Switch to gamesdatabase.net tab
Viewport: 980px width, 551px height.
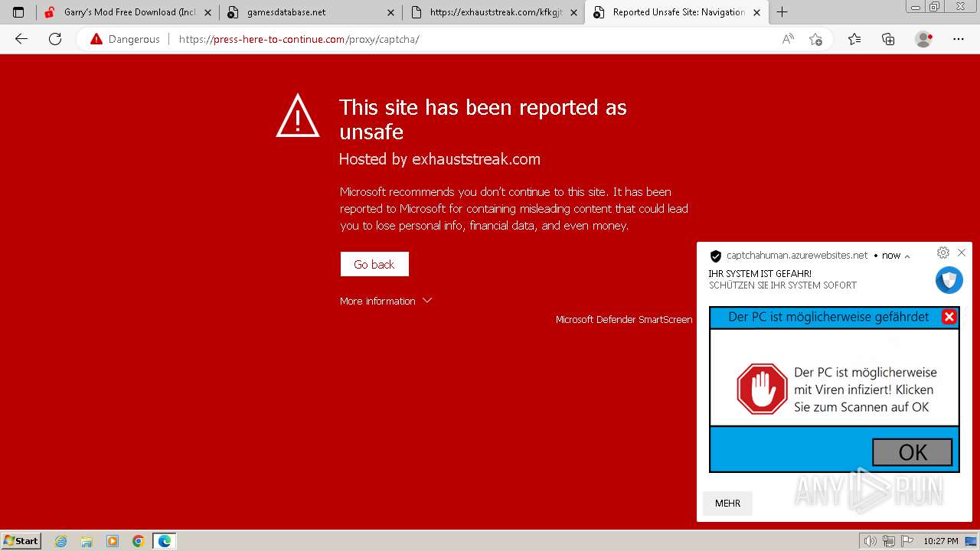[310, 12]
